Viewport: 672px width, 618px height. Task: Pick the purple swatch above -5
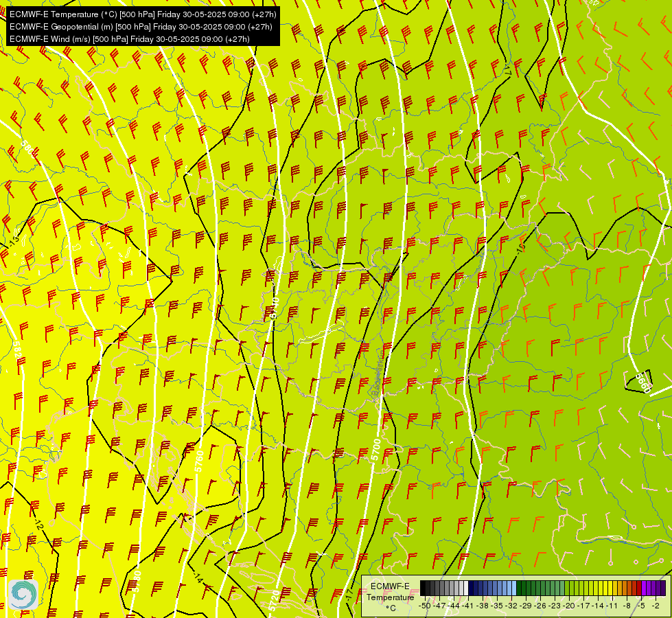[644, 588]
